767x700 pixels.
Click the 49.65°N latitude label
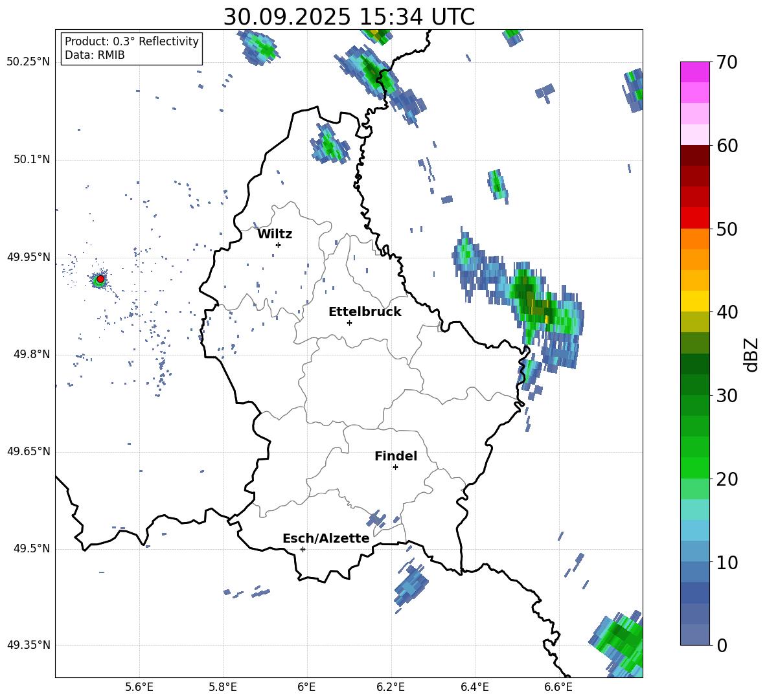[29, 451]
